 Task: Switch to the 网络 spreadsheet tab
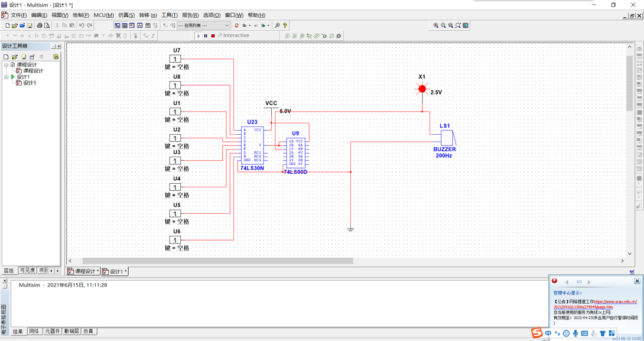click(x=34, y=331)
